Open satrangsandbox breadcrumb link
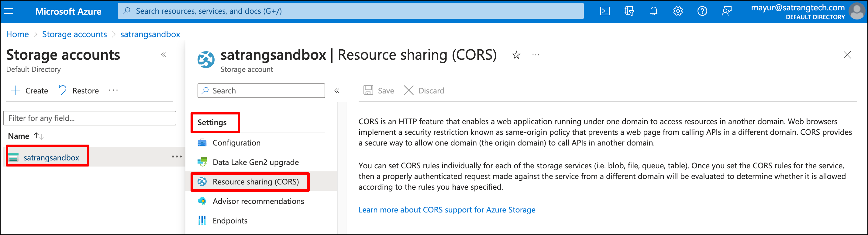The height and width of the screenshot is (235, 868). (150, 34)
